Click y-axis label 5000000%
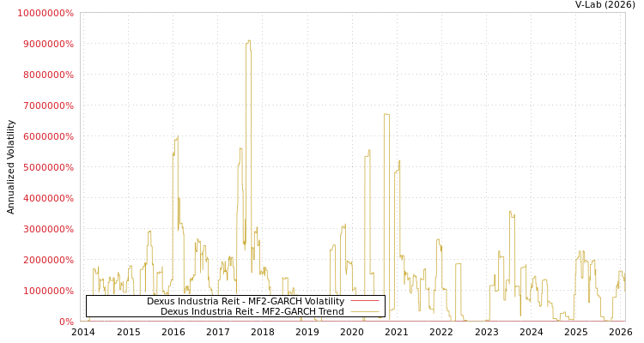The image size is (644, 343). coord(48,167)
